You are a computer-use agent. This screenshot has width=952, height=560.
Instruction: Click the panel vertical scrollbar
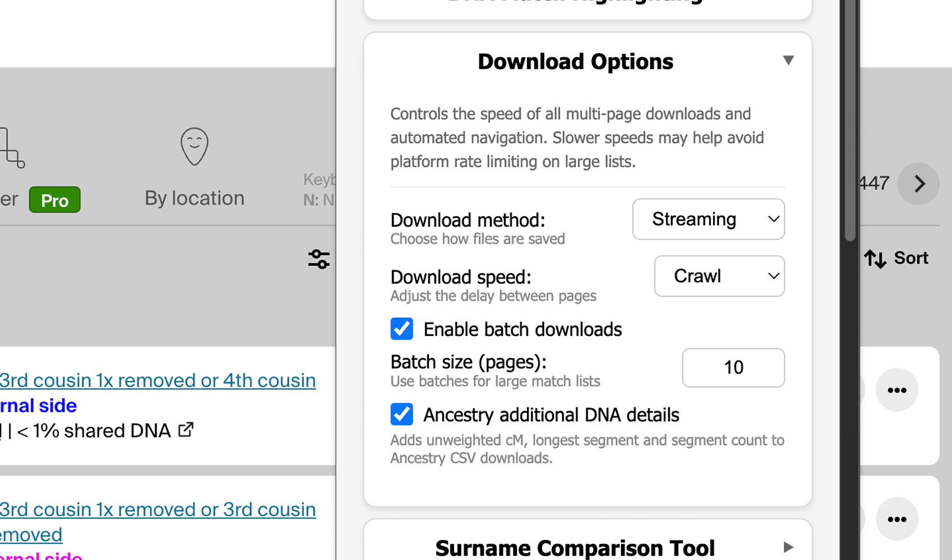click(x=850, y=120)
